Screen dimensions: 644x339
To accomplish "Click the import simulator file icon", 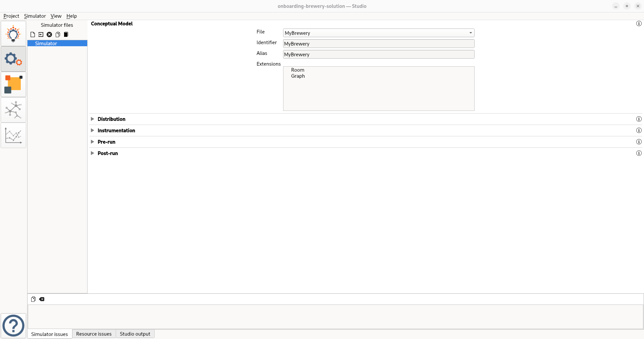I will click(x=41, y=35).
